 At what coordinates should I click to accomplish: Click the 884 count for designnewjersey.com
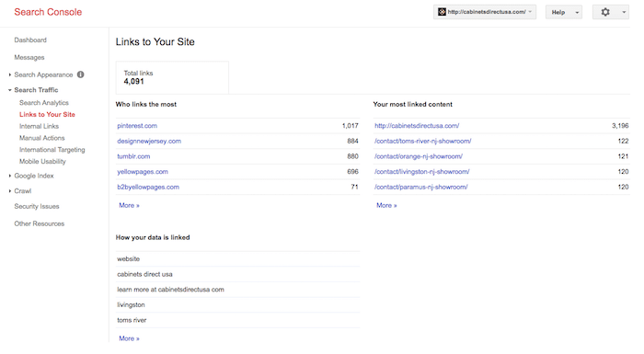(x=352, y=141)
